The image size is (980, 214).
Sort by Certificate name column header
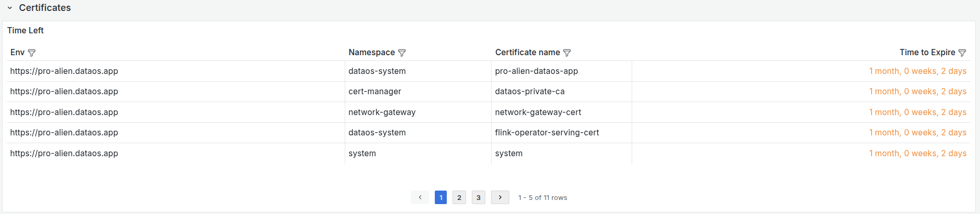click(x=527, y=53)
